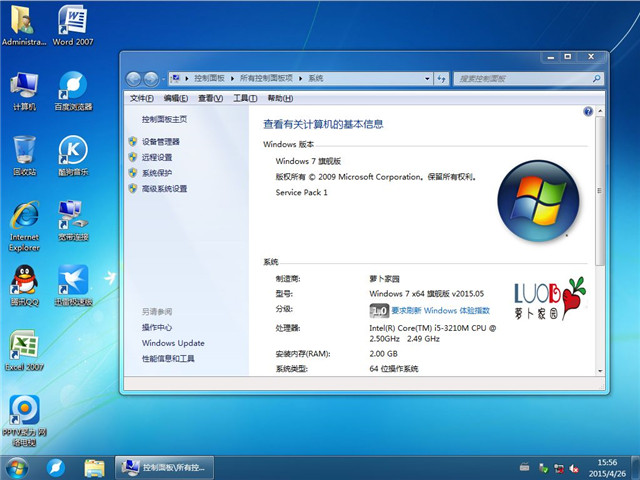Click the search magnifier icon
This screenshot has width=640, height=480.
(596, 78)
